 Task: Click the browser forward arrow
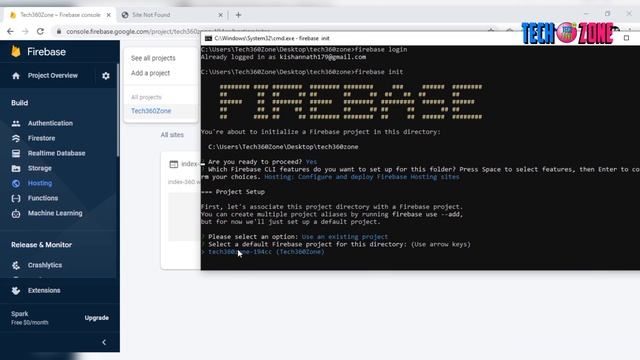[x=25, y=31]
